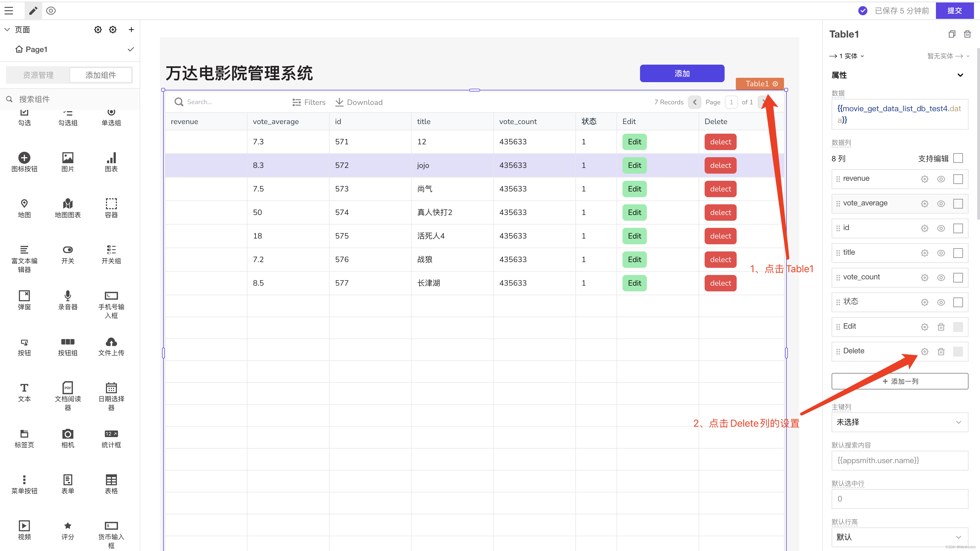The width and height of the screenshot is (980, 551).
Task: Select the Camera (相机) widget icon
Action: [67, 434]
